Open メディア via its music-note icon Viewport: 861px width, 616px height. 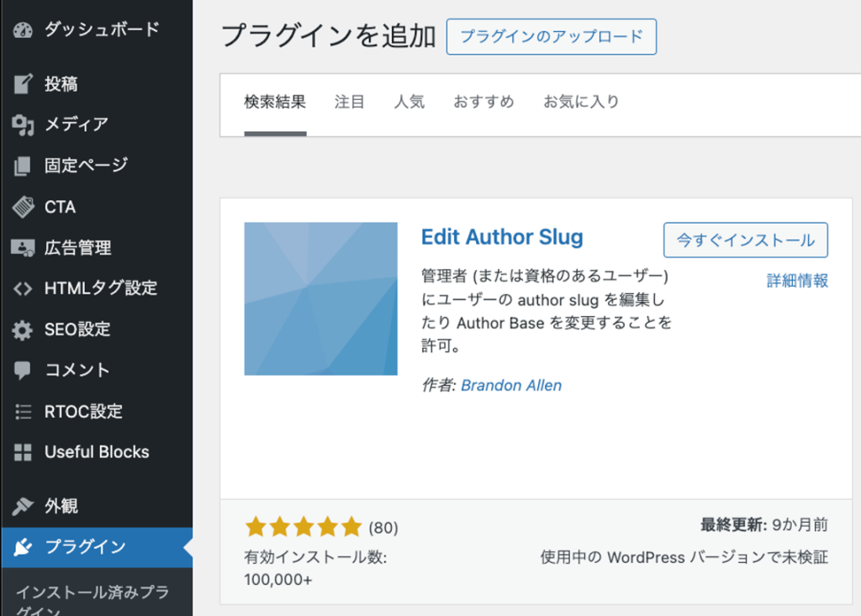[21, 124]
